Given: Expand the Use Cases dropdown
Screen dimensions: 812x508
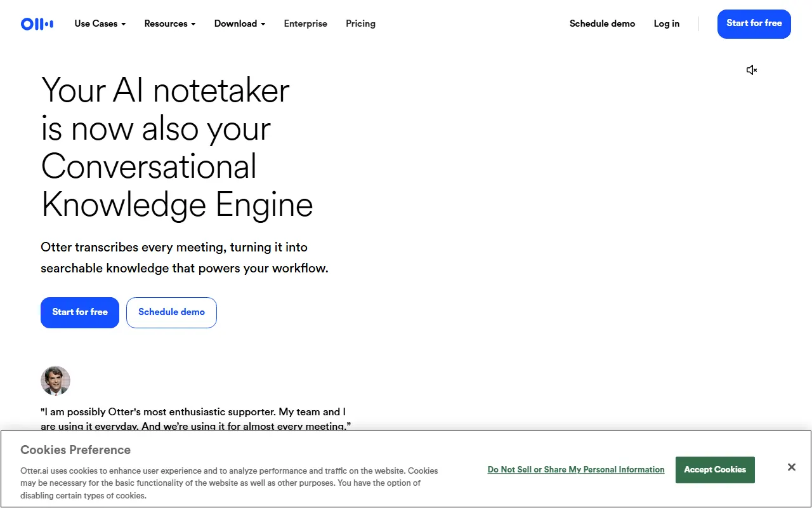Looking at the screenshot, I should [x=100, y=23].
